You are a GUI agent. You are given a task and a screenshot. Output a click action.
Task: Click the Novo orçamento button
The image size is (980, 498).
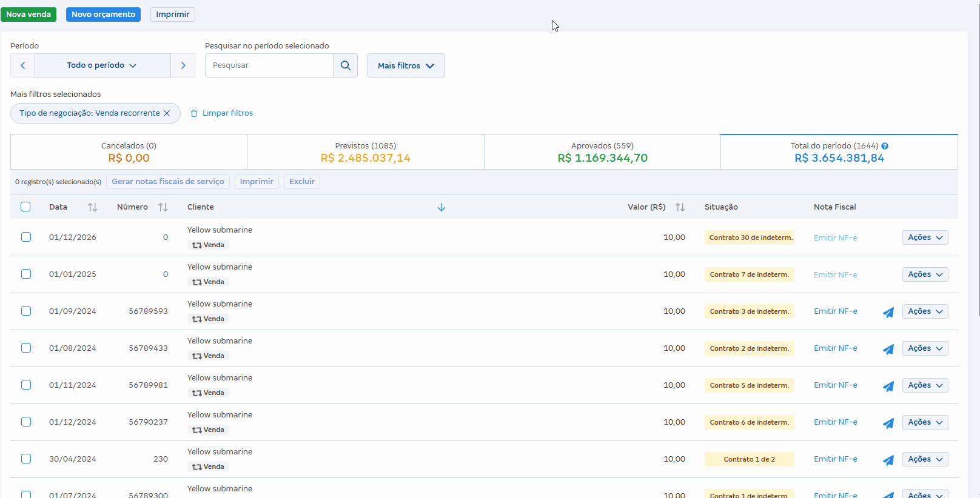pos(103,15)
